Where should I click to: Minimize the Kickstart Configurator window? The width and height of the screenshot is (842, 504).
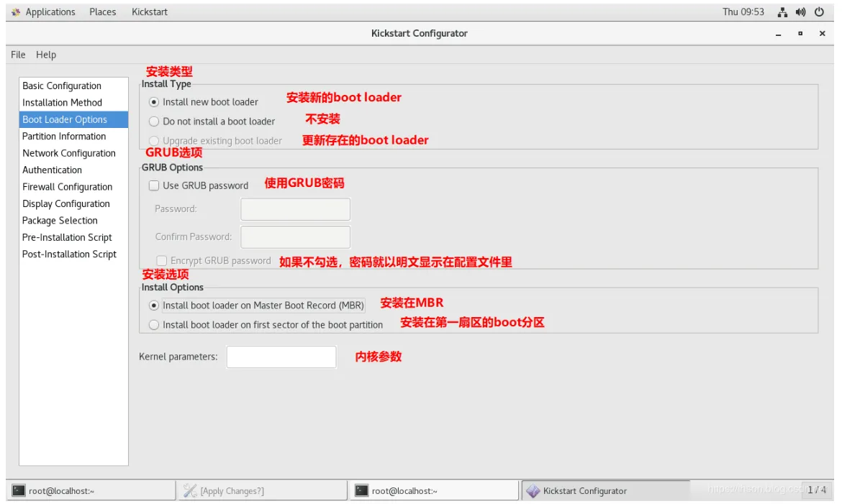778,34
